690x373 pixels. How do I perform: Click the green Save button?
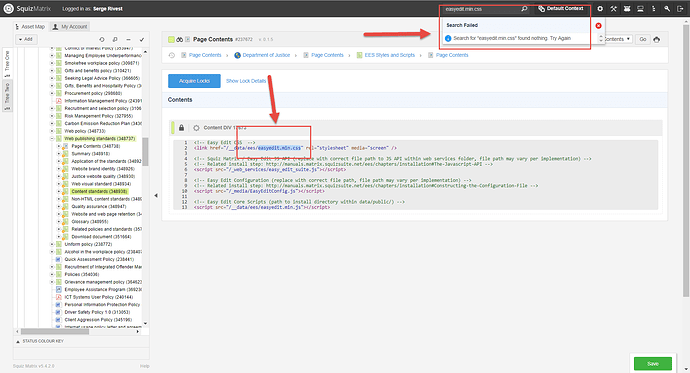653,364
